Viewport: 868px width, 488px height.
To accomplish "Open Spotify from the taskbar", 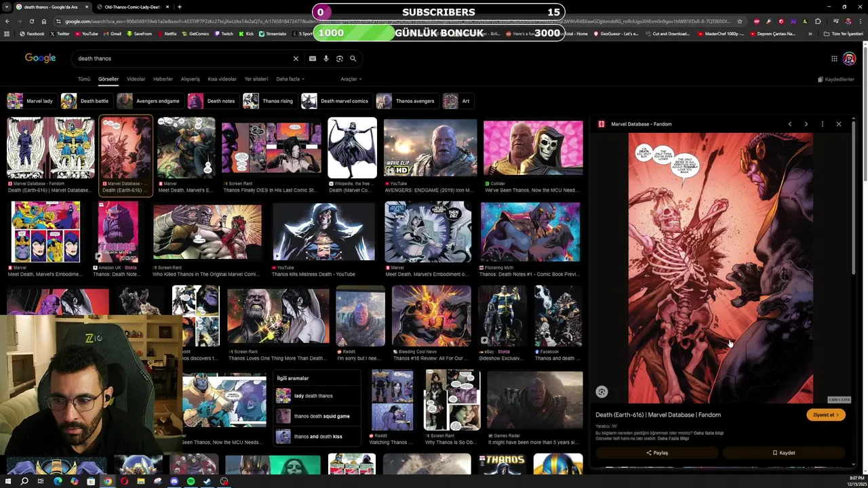I will point(191,481).
